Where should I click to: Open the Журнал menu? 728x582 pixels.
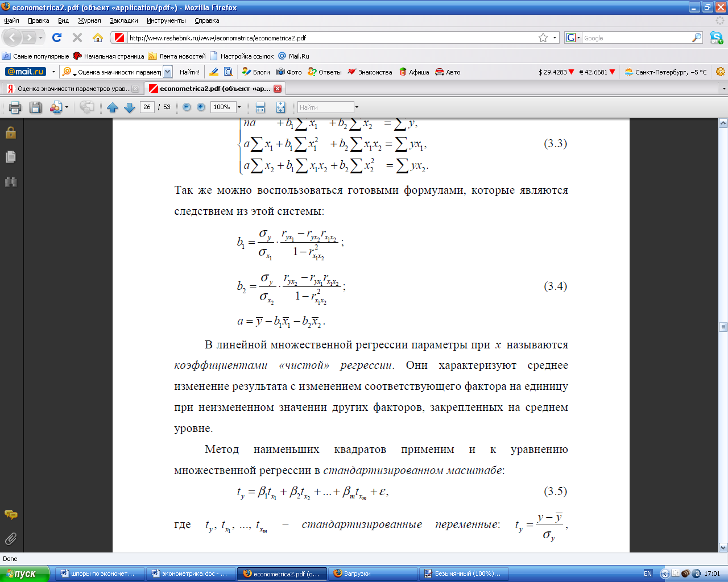click(x=89, y=20)
